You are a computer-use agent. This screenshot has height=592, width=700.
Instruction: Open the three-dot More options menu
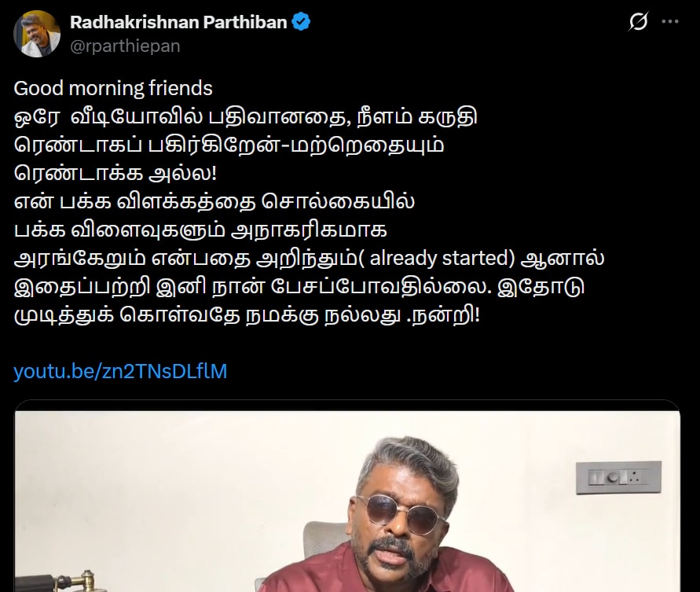[x=670, y=21]
